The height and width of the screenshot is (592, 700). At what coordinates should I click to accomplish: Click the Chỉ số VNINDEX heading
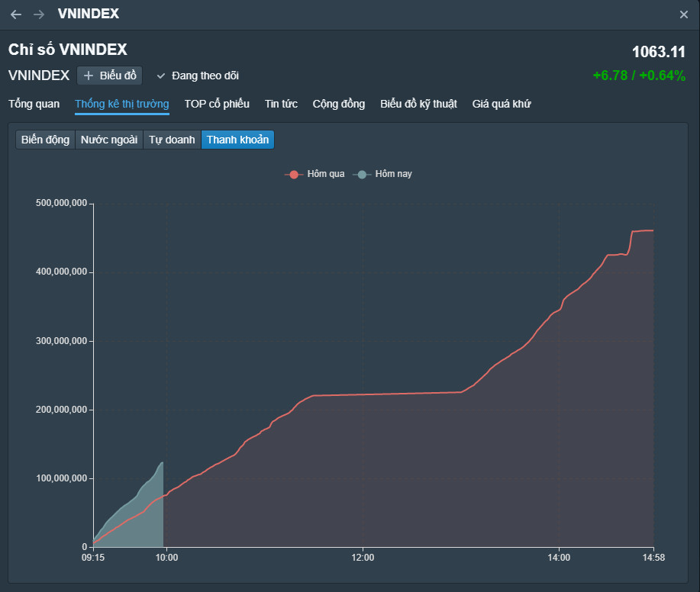coord(68,50)
